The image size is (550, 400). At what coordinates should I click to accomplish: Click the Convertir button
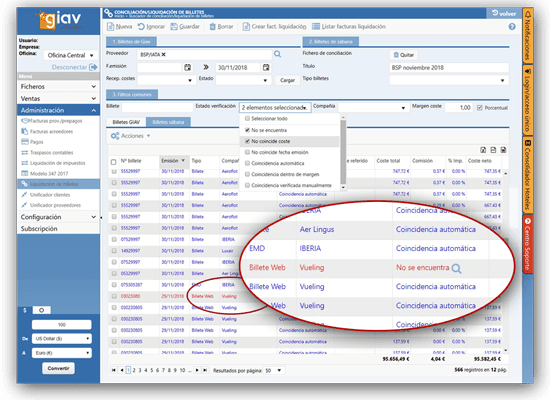pos(58,368)
